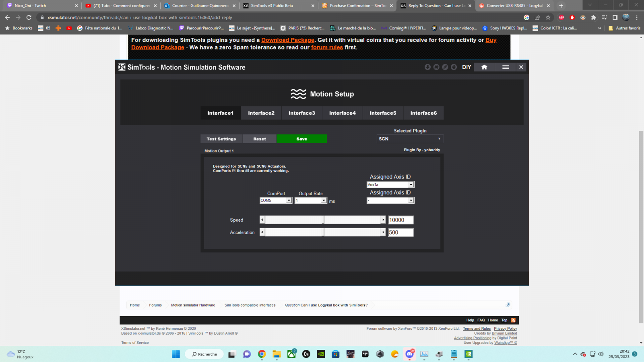Click the AdBlock Plus extension icon
The height and width of the screenshot is (362, 644).
[561, 17]
